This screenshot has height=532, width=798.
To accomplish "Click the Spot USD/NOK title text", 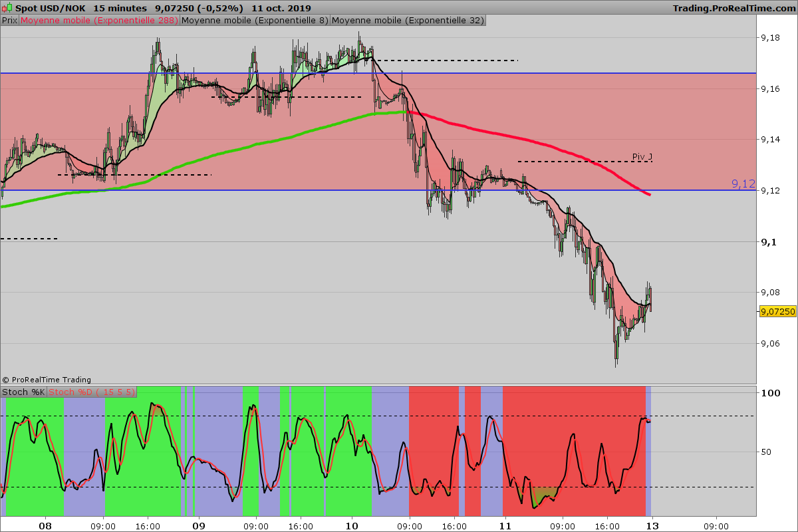I will (49, 8).
